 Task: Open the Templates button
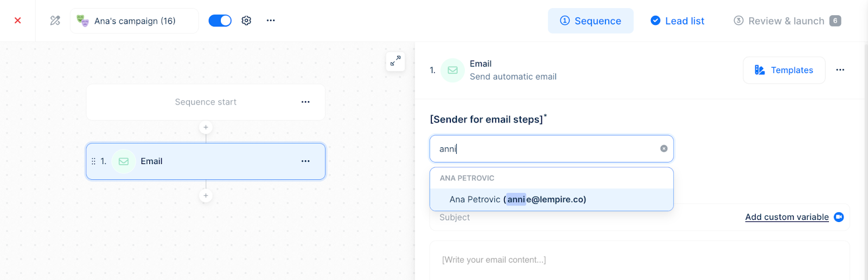tap(784, 70)
